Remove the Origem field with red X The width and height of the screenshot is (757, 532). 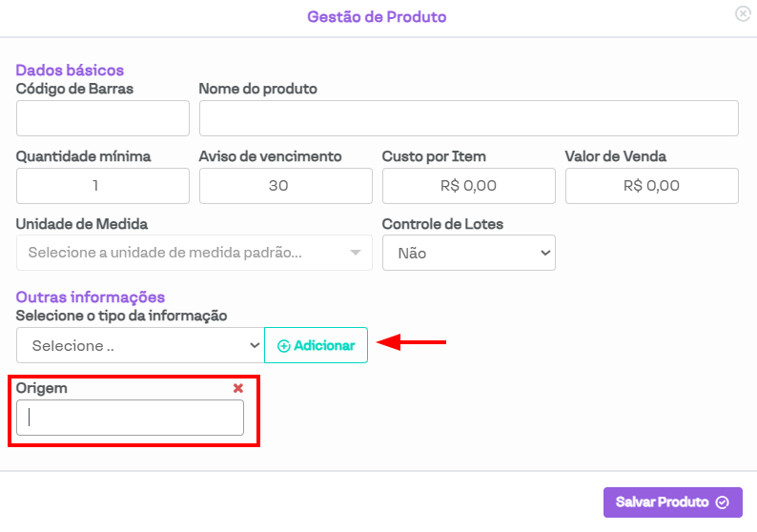click(x=238, y=388)
